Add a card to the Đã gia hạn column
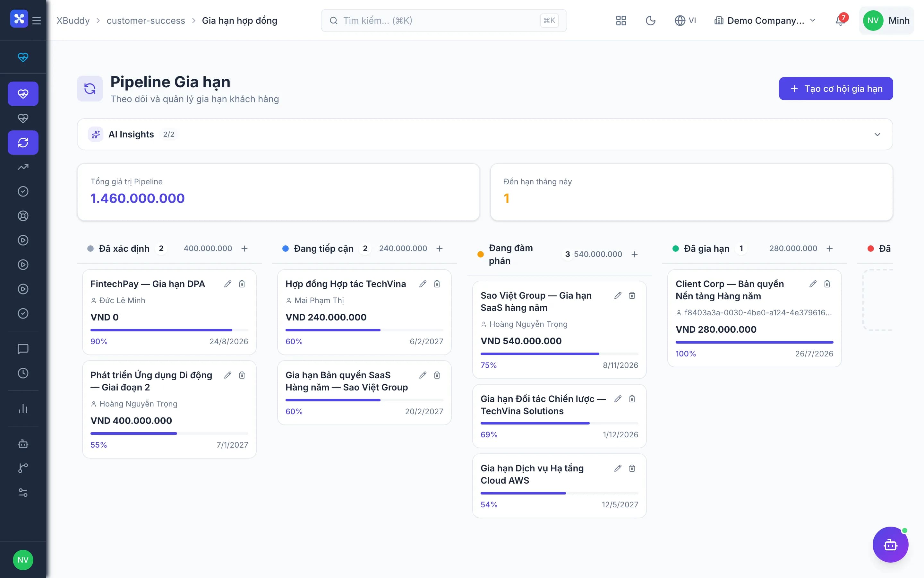 [x=830, y=249]
